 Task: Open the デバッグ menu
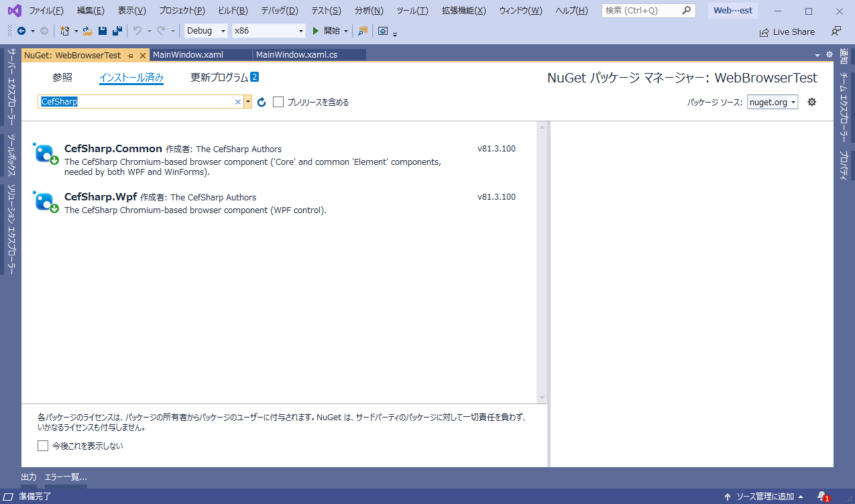(x=279, y=10)
